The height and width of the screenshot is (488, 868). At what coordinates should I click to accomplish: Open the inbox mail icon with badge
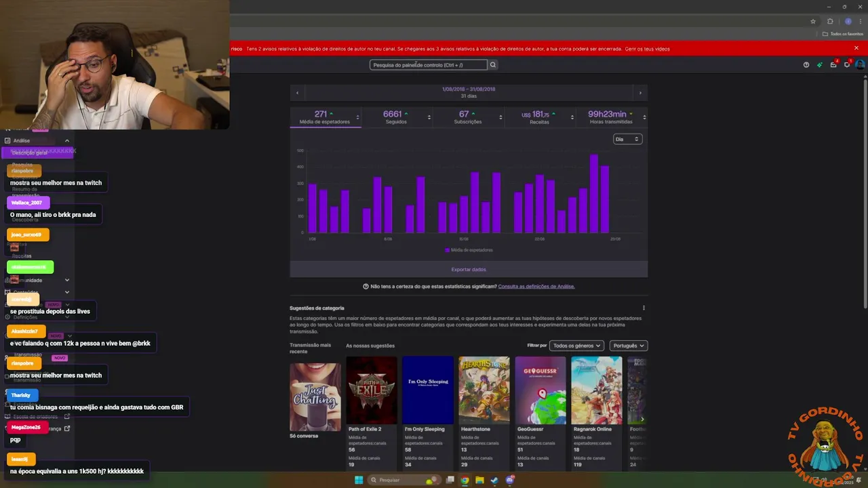(x=833, y=65)
